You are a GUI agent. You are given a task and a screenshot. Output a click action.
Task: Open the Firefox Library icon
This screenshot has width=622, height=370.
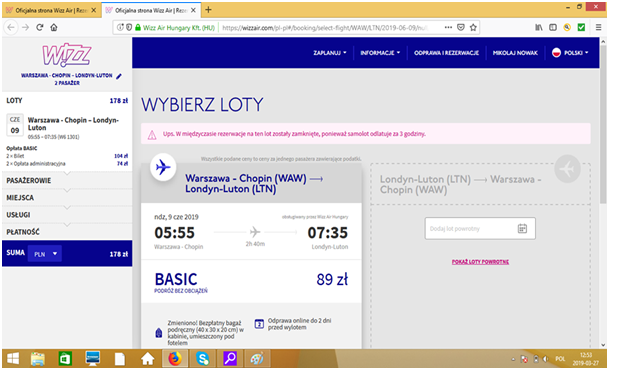pos(539,27)
